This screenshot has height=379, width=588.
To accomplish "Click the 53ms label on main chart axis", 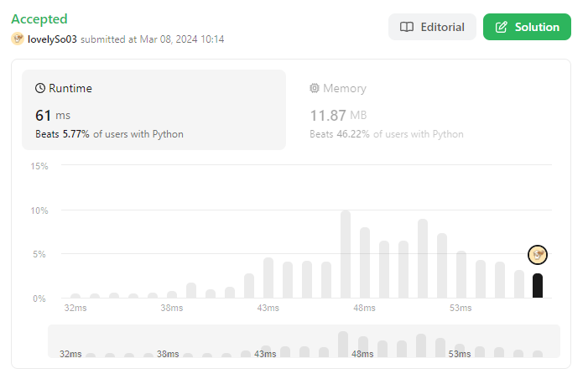I will click(x=461, y=309).
